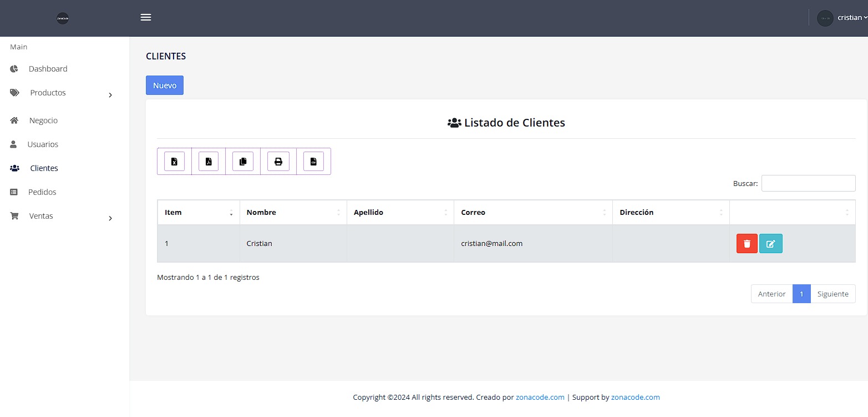The height and width of the screenshot is (417, 868).
Task: Copy the table data to clipboard
Action: [x=243, y=162]
